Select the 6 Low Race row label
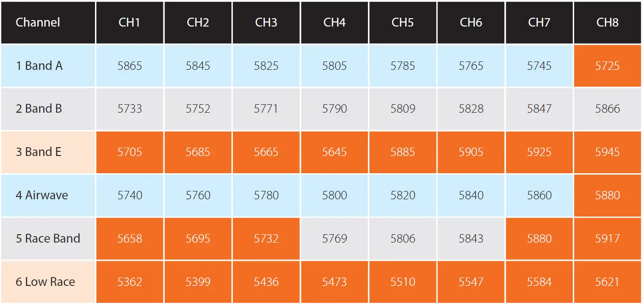 [45, 282]
